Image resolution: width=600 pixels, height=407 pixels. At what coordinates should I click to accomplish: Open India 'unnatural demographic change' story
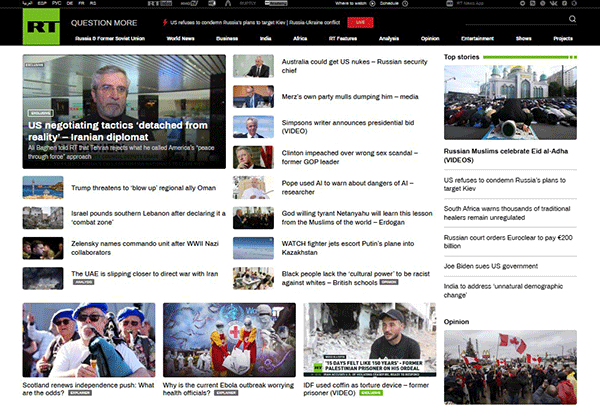(503, 290)
